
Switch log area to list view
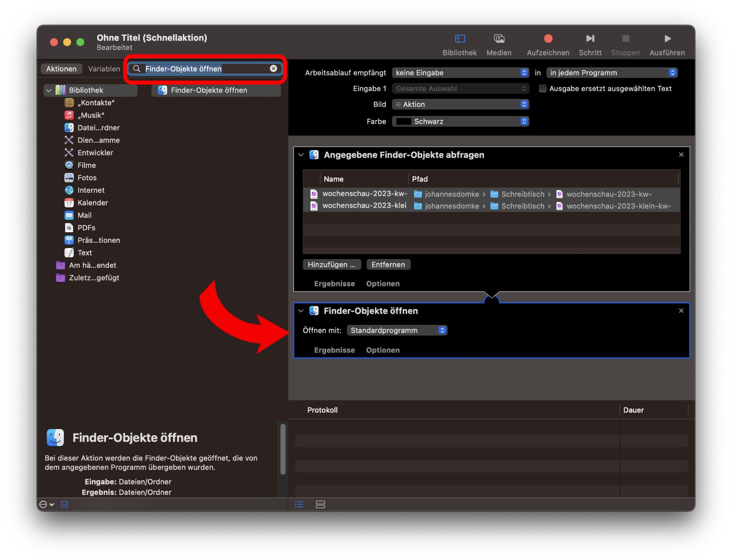coord(299,504)
